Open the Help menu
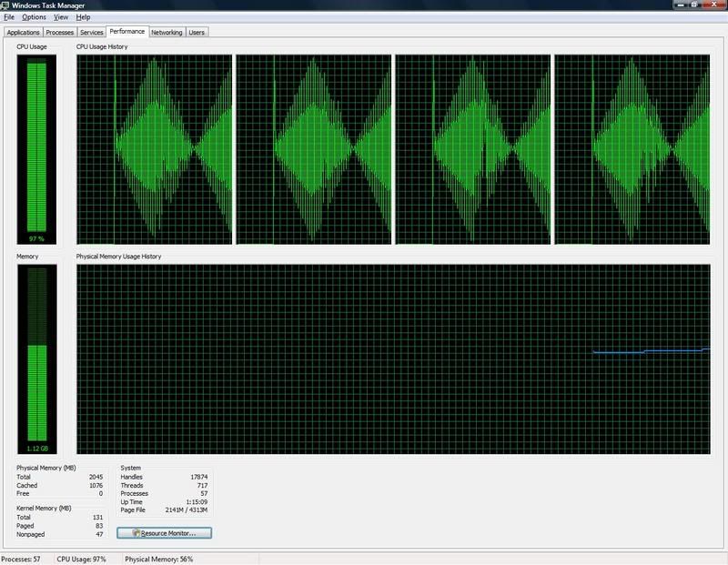This screenshot has width=728, height=565. 83,17
